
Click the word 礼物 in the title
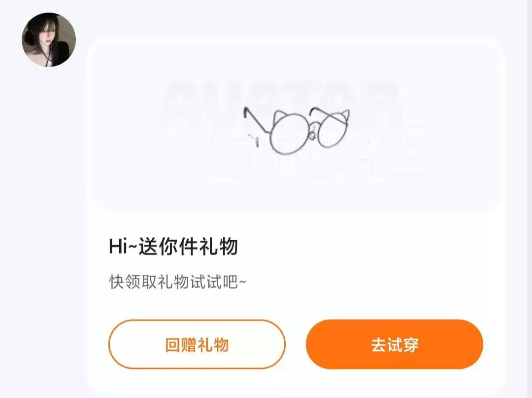click(218, 246)
